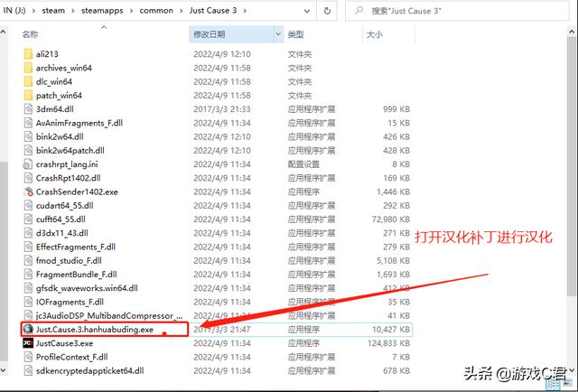Sort files by 大小 column header
The height and width of the screenshot is (392, 578).
375,34
